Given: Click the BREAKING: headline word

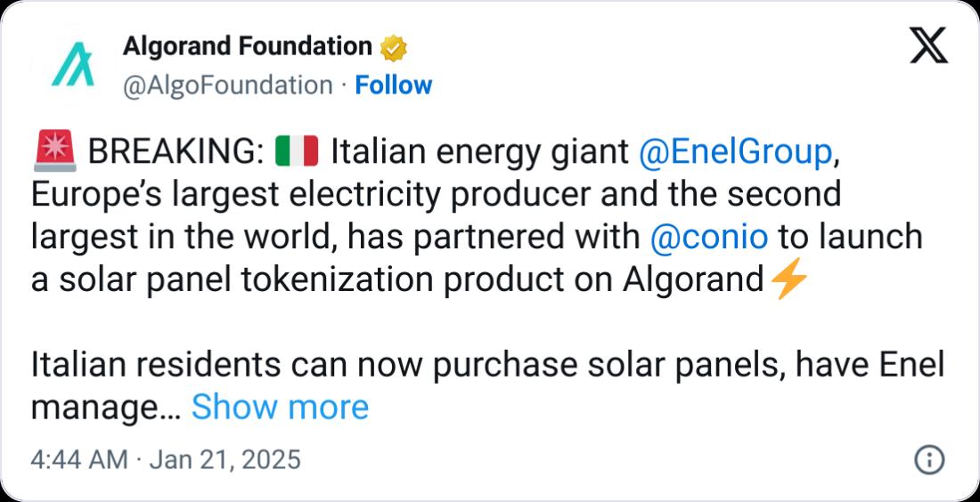Looking at the screenshot, I should pos(175,154).
